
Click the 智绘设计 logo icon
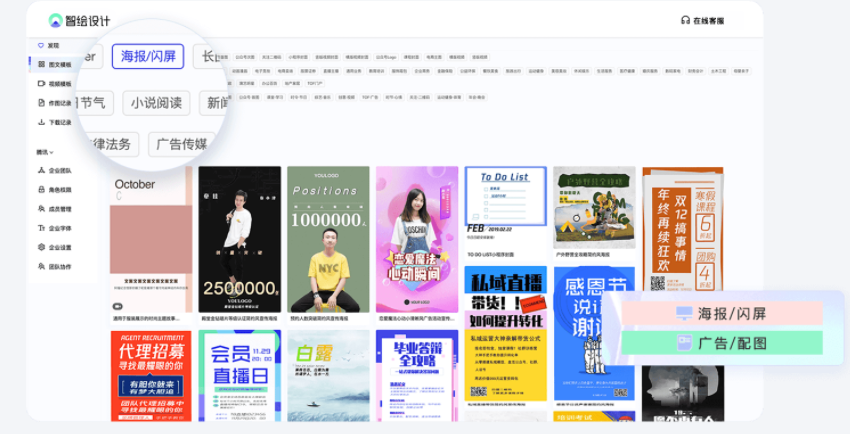point(56,21)
